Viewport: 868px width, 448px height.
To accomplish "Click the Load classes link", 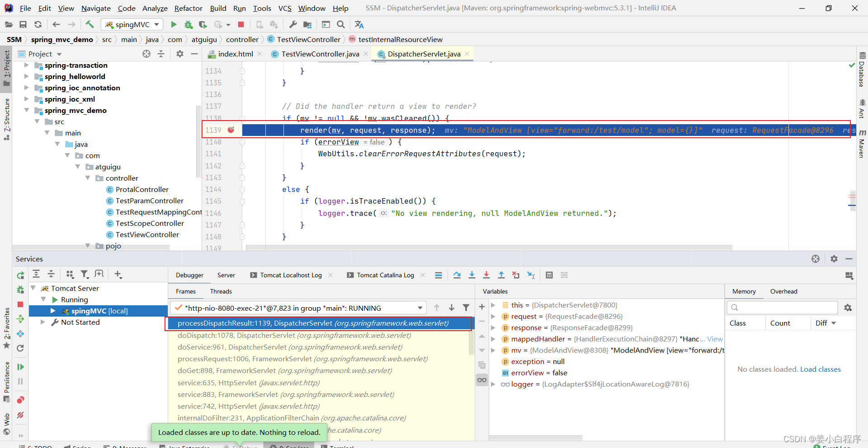I will coord(820,369).
